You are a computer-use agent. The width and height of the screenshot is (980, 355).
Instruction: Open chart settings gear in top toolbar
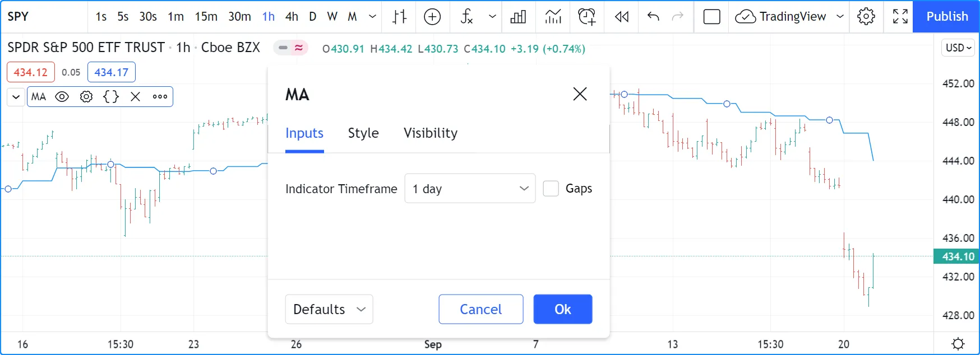pos(866,17)
